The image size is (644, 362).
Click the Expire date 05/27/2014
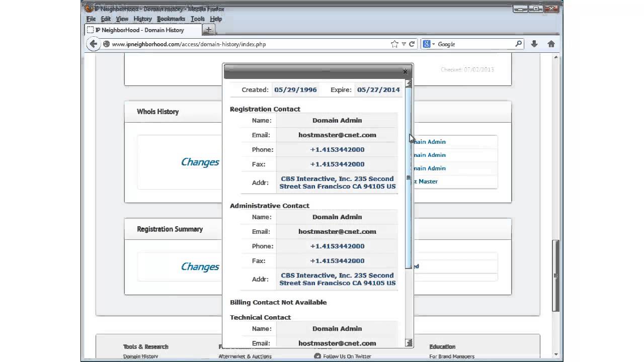(378, 90)
